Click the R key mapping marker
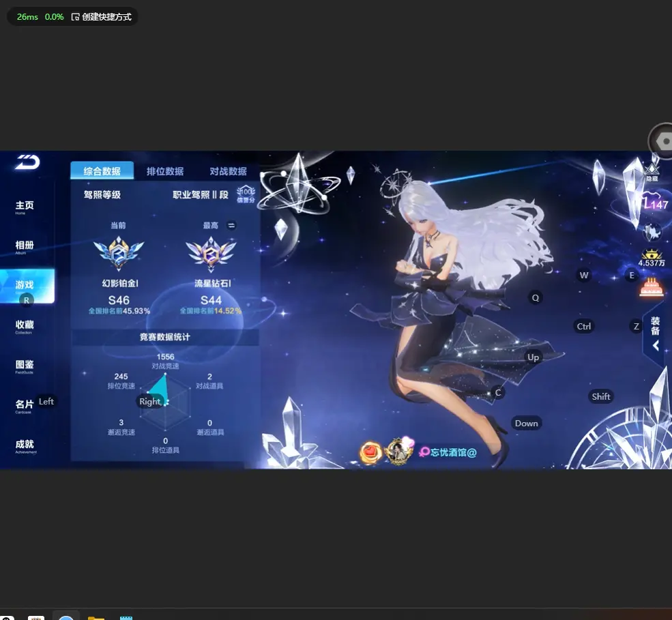The image size is (672, 620). pos(27,300)
